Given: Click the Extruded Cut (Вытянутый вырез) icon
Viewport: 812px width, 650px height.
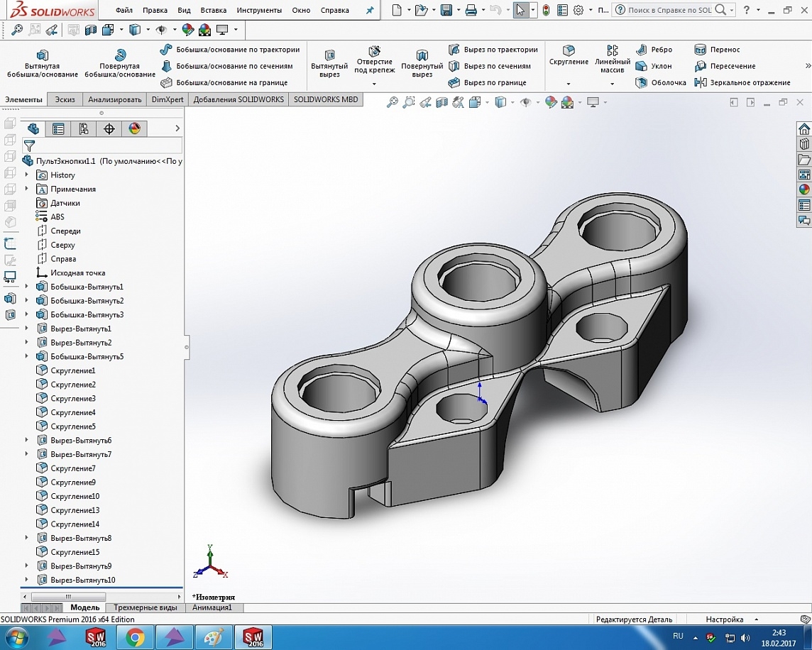Looking at the screenshot, I should pos(329,55).
